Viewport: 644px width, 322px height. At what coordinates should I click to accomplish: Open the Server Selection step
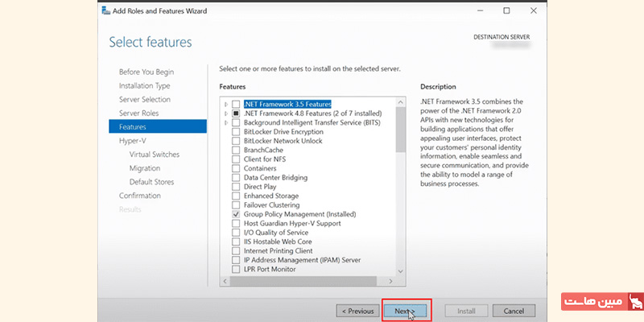[x=145, y=99]
